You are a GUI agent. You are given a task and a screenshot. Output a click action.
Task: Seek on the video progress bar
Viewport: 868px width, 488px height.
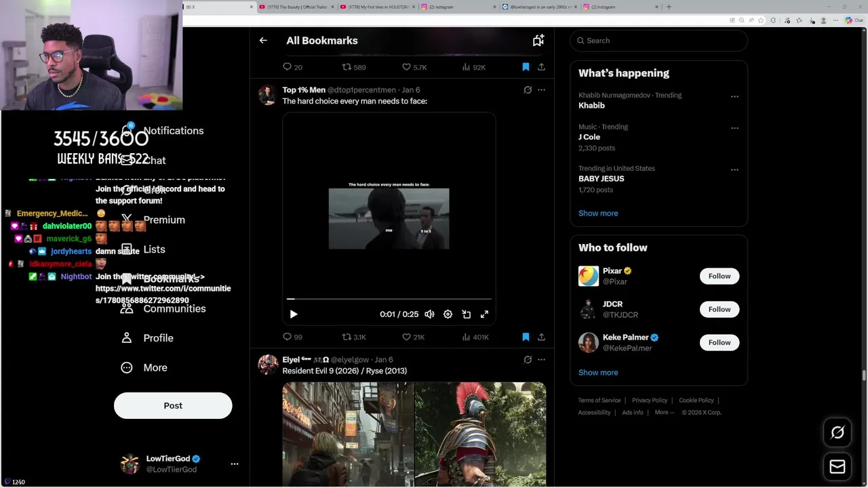[x=389, y=298]
